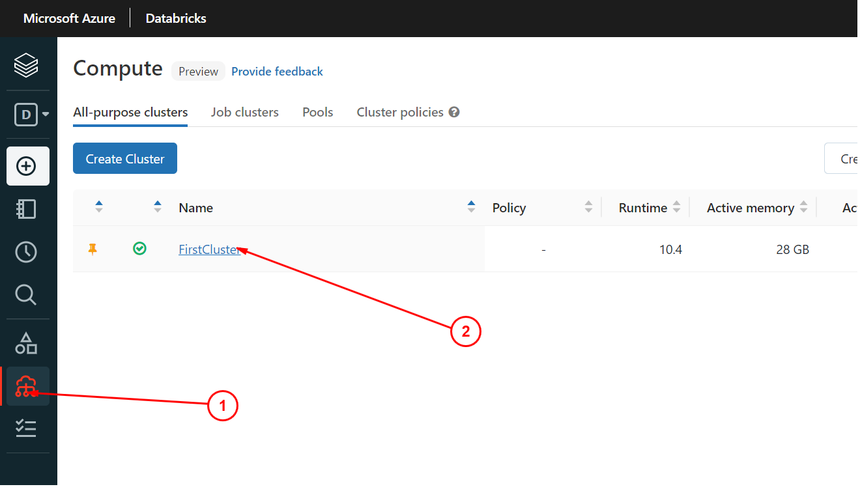Click the Preview badge next to Compute
Viewport: 860px width, 504px height.
(198, 72)
